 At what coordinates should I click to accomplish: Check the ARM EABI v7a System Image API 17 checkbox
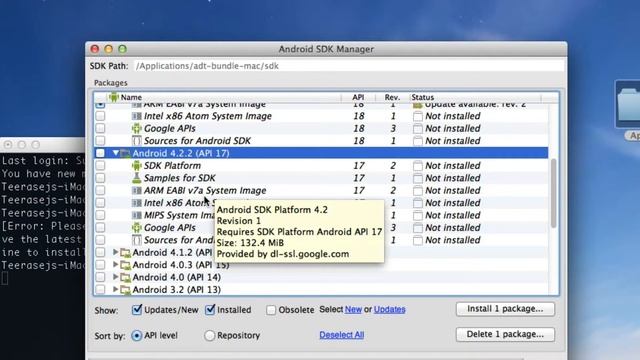(x=100, y=191)
